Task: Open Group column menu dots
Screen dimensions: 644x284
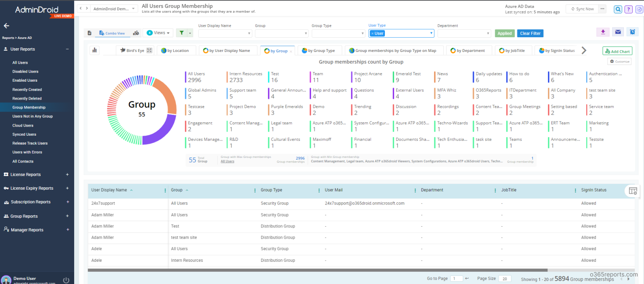Action: [x=255, y=190]
